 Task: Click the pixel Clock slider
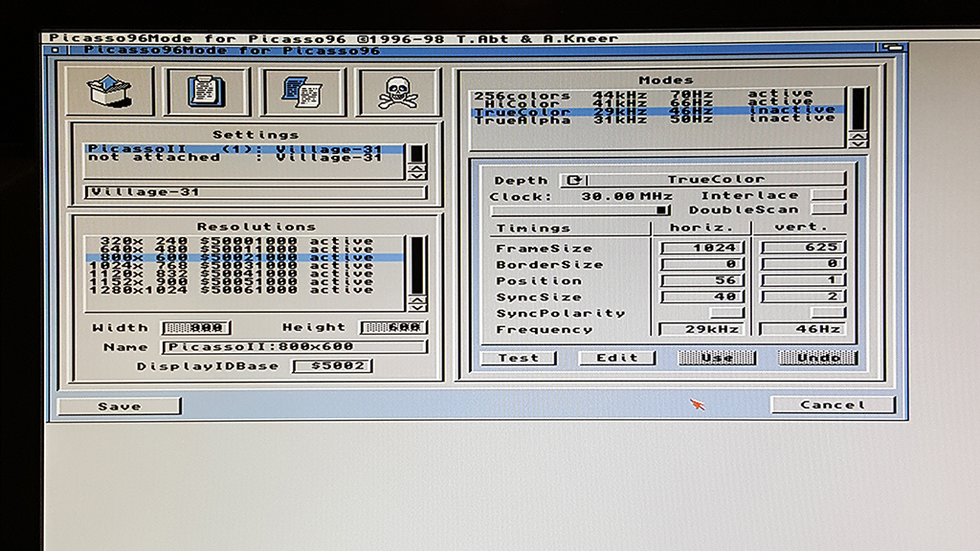(x=580, y=210)
